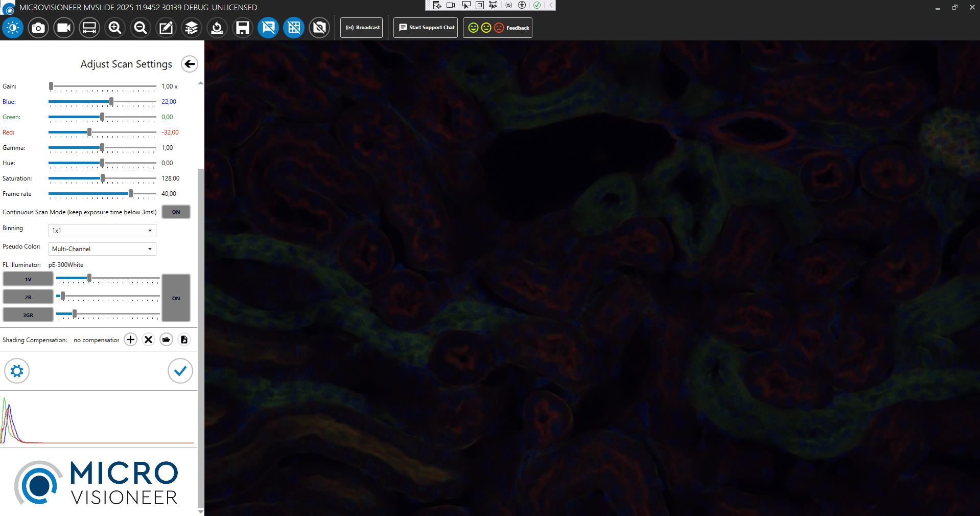
Task: Start Support Chat
Action: (425, 28)
